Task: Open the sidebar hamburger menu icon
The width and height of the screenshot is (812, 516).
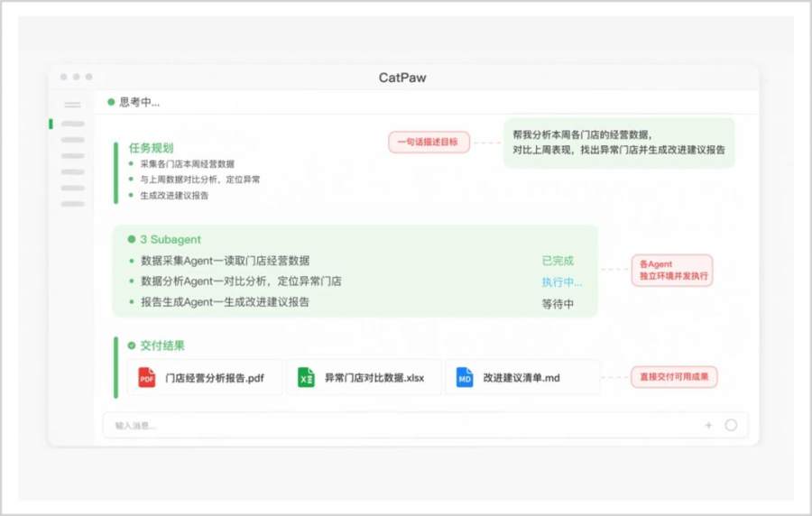Action: (x=72, y=105)
